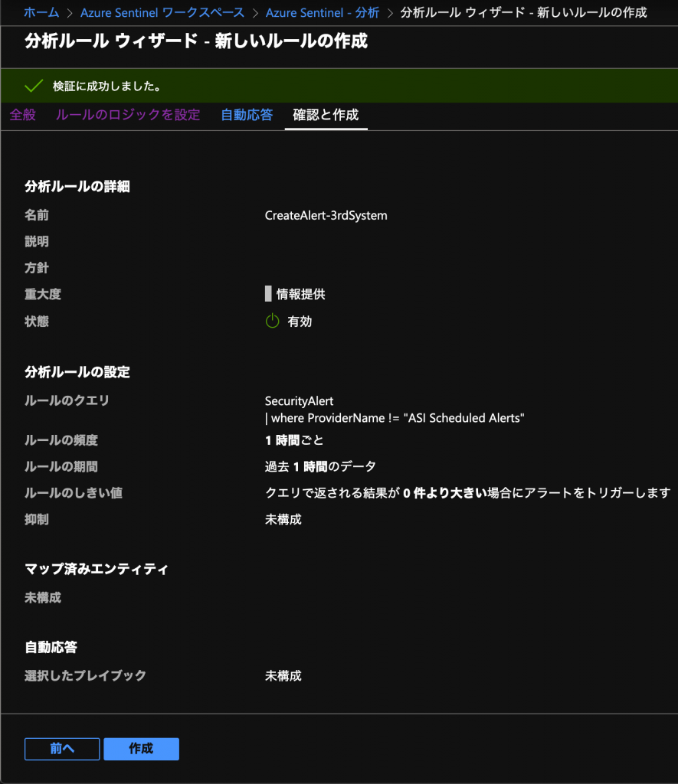Screen dimensions: 678x784
Task: Select the 1 時間ごと frequency value
Action: click(294, 440)
